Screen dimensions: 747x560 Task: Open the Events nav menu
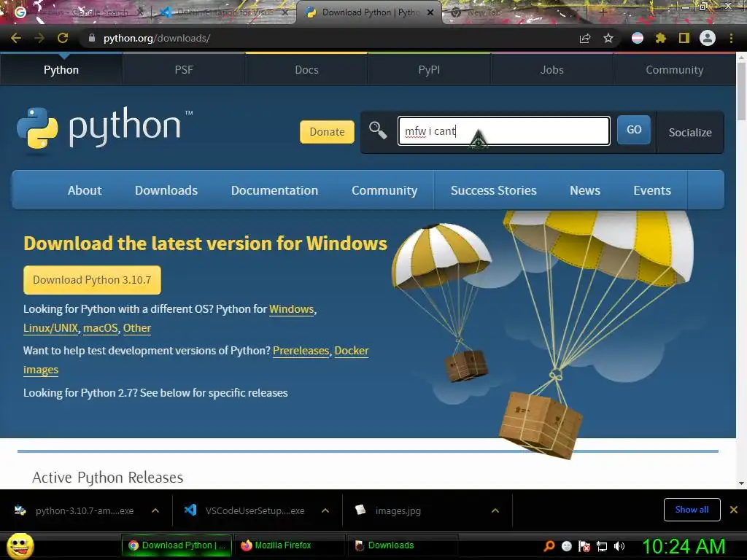tap(652, 190)
